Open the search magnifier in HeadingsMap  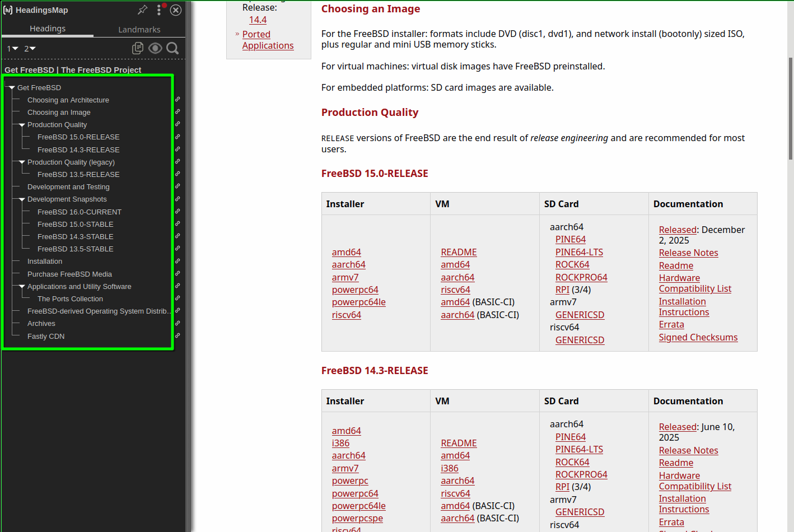(173, 48)
